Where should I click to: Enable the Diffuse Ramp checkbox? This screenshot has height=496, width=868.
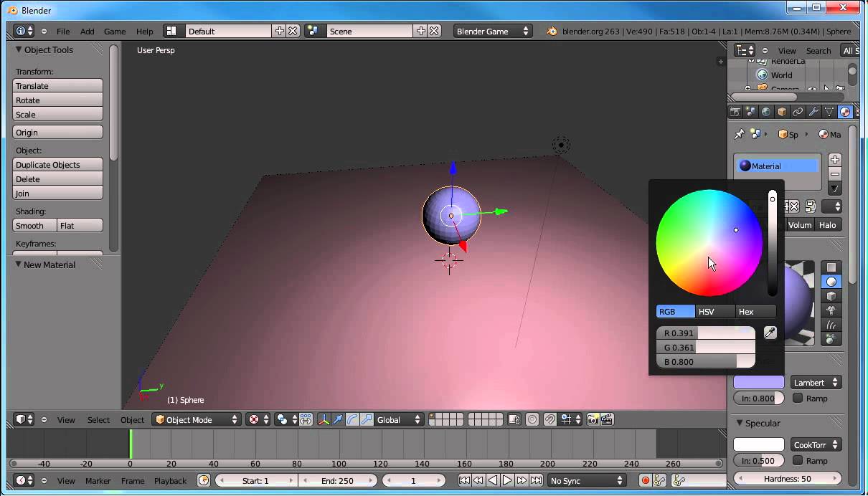(798, 398)
